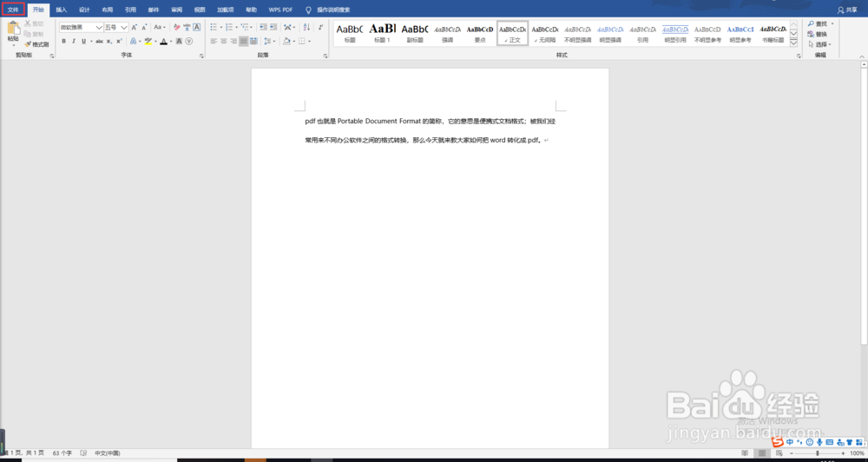The width and height of the screenshot is (868, 462).
Task: Click the 共享 (Share) button
Action: coord(847,10)
